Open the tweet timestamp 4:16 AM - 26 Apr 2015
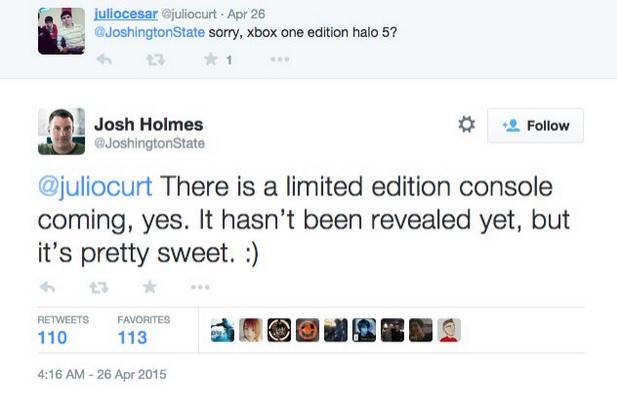 (101, 376)
